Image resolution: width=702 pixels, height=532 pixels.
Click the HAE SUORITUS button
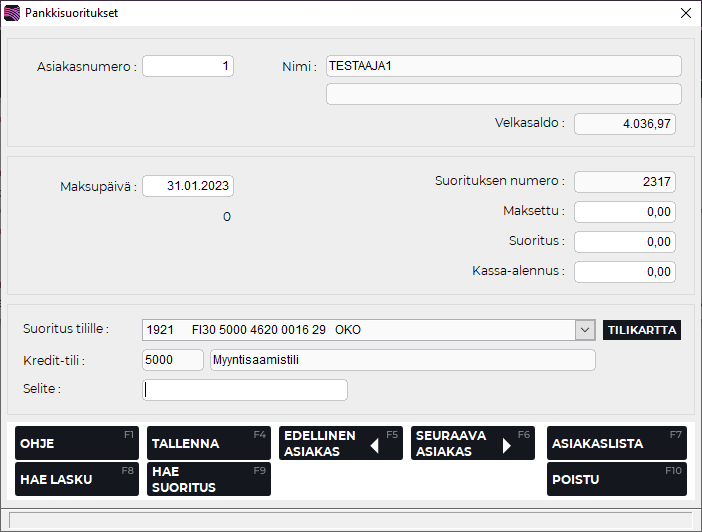coord(208,479)
